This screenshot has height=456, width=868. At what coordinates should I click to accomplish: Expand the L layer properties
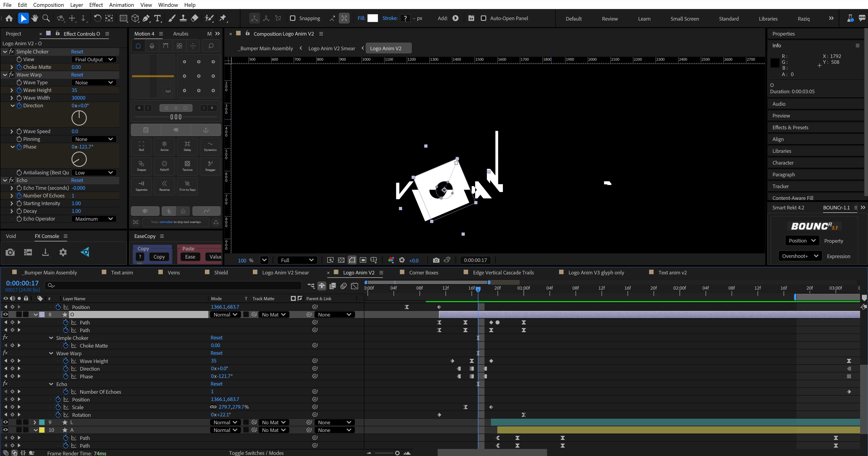click(34, 422)
